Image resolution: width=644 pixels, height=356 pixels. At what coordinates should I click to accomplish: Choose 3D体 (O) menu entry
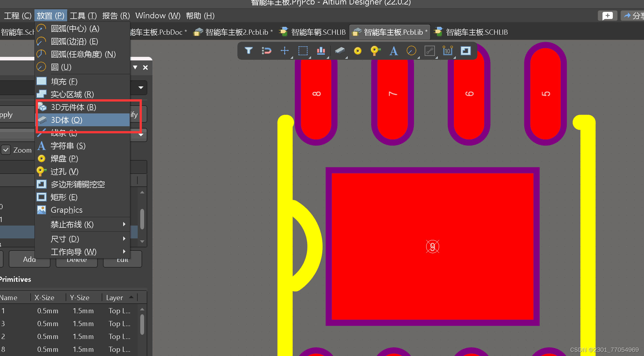tap(67, 120)
